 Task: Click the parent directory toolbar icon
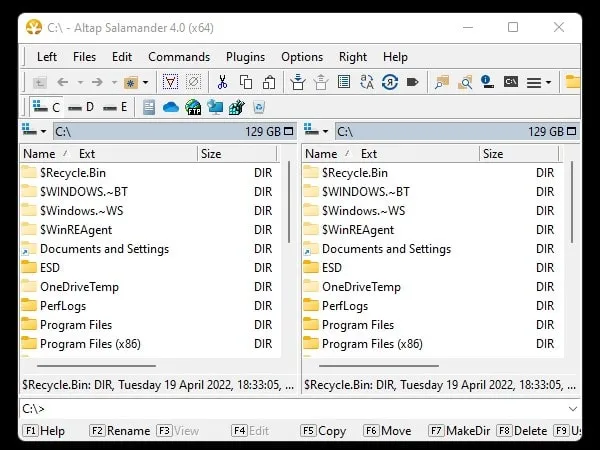40,82
